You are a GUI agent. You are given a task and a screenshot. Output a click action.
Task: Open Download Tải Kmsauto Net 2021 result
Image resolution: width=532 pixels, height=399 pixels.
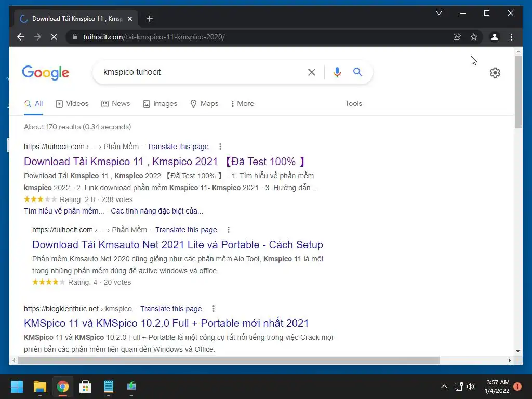[x=178, y=245]
